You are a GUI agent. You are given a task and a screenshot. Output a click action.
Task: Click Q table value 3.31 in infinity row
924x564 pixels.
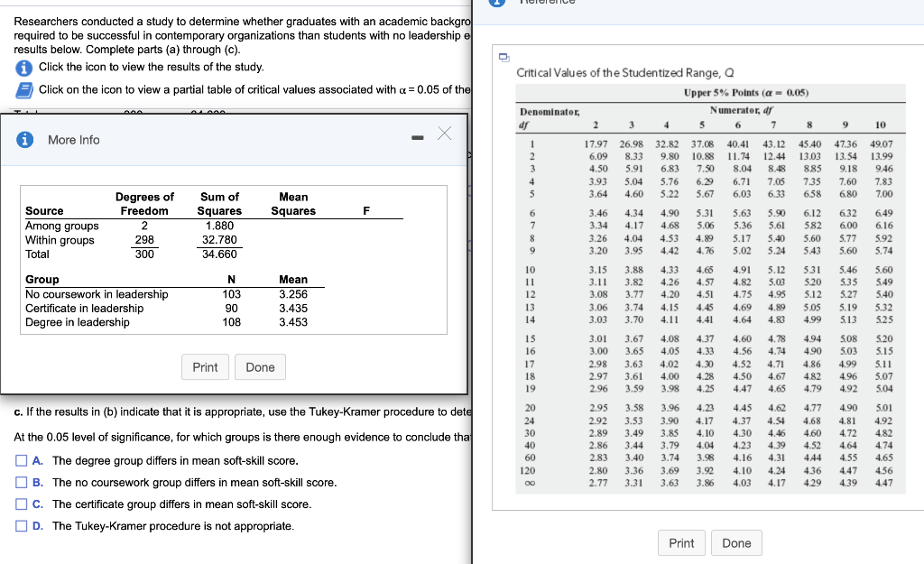pos(633,483)
